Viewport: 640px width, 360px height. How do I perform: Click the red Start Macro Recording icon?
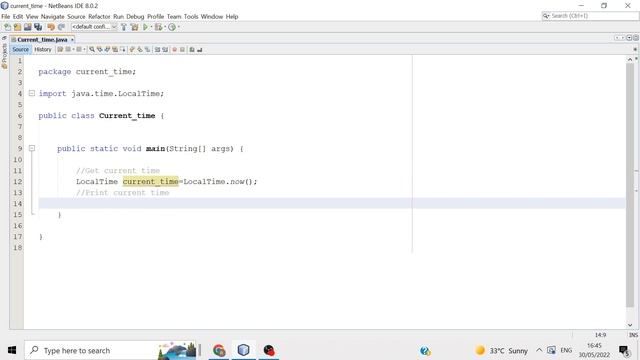click(x=174, y=49)
